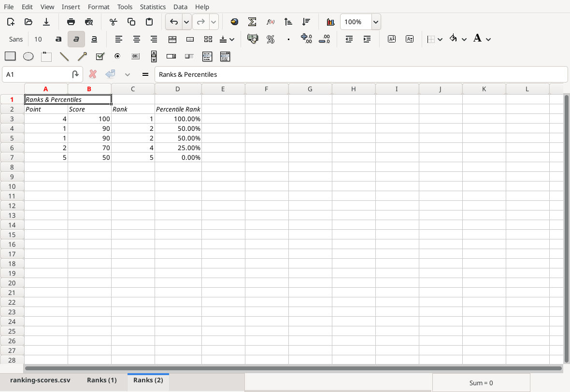
Task: Align cell text to the left
Action: click(x=118, y=39)
